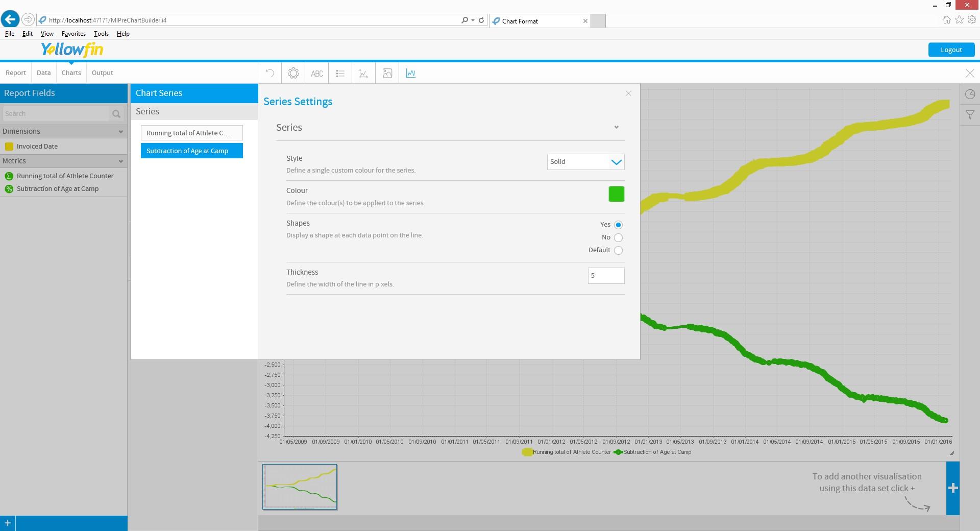Click the browser forward arrow
This screenshot has width=980, height=531.
[28, 19]
